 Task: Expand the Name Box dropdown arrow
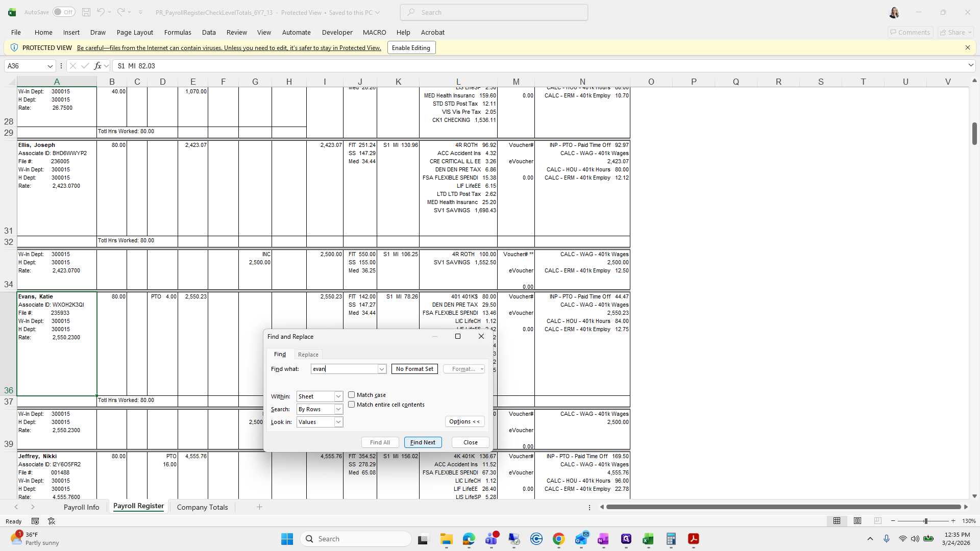pyautogui.click(x=50, y=66)
